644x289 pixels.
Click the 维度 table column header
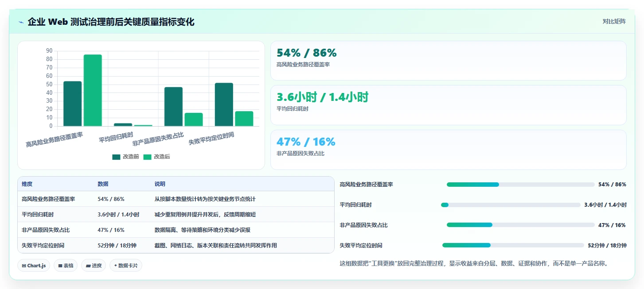click(x=27, y=184)
